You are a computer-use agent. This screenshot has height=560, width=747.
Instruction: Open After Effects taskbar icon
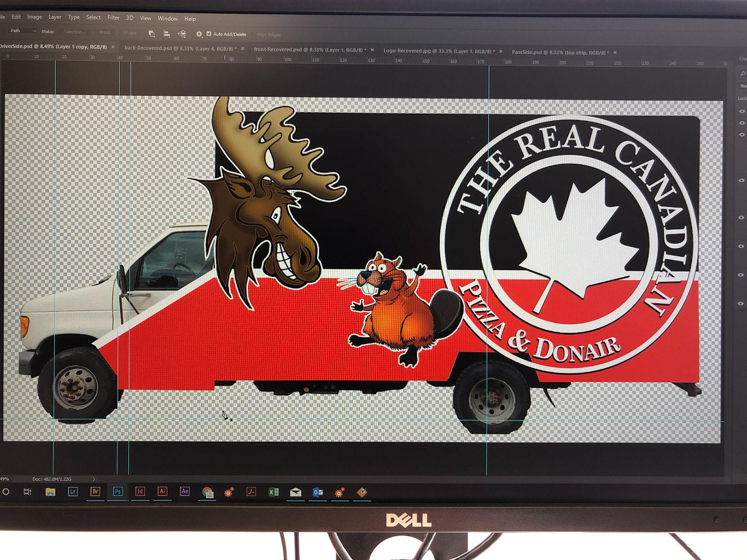[185, 492]
